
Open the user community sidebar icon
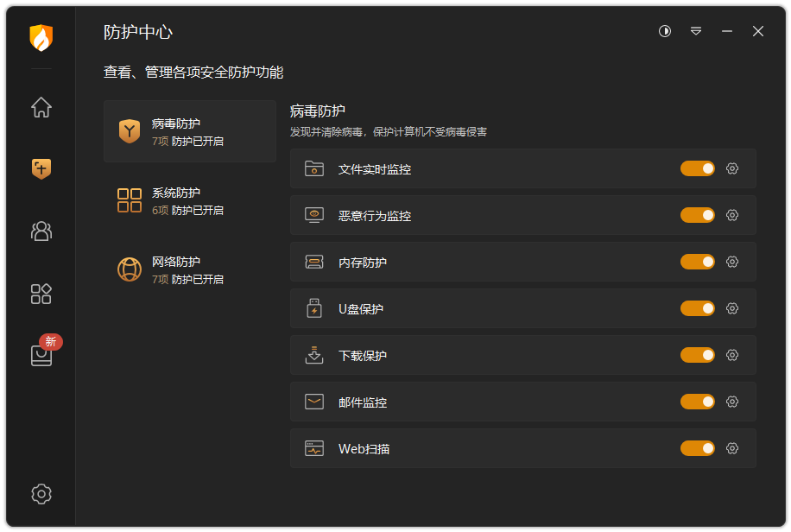[41, 231]
